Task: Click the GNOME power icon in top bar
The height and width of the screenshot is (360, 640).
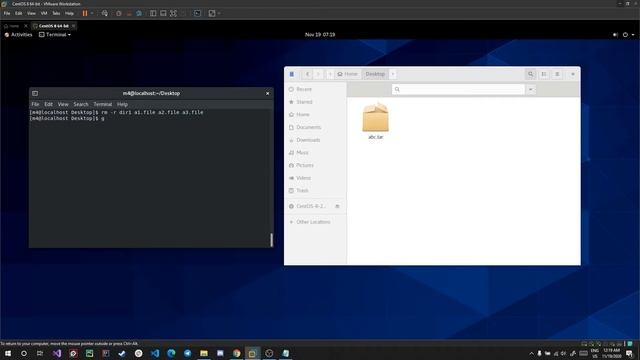Action: [x=625, y=35]
